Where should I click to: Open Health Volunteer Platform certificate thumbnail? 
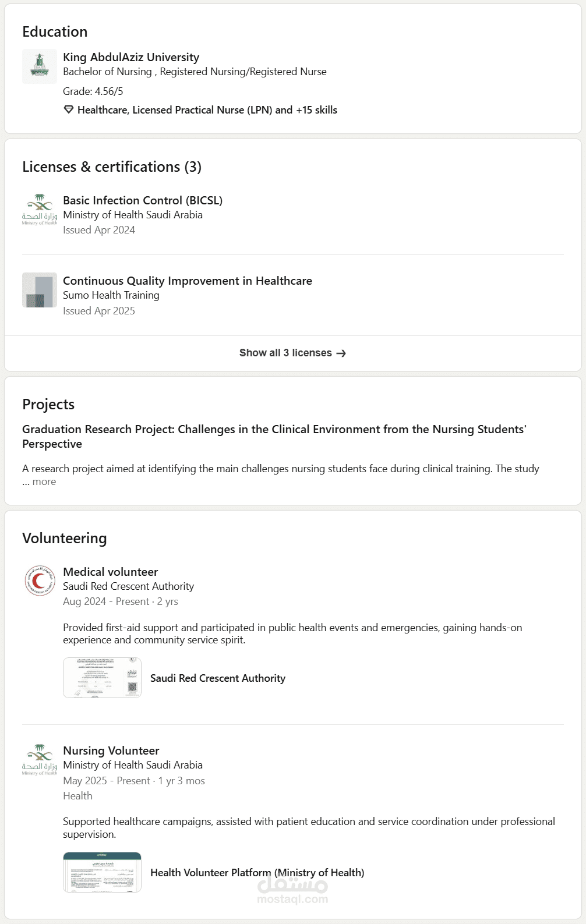(x=102, y=872)
